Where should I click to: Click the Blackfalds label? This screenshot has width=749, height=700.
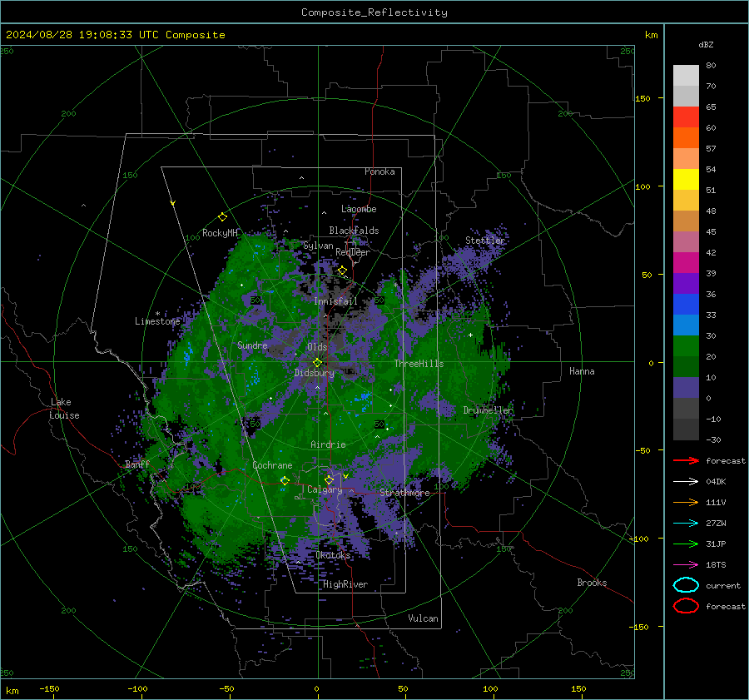pos(354,231)
